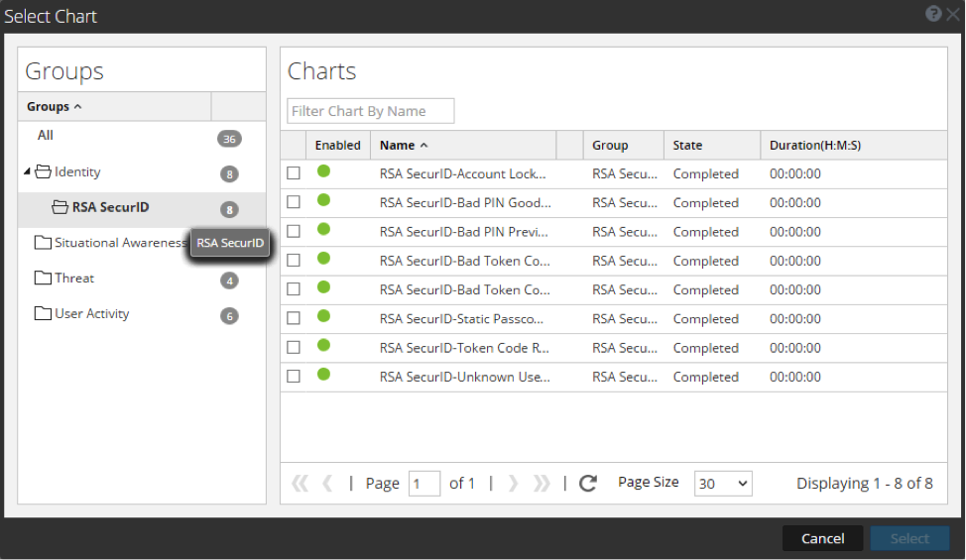The width and height of the screenshot is (966, 560).
Task: Click the help question mark icon
Action: click(x=933, y=14)
